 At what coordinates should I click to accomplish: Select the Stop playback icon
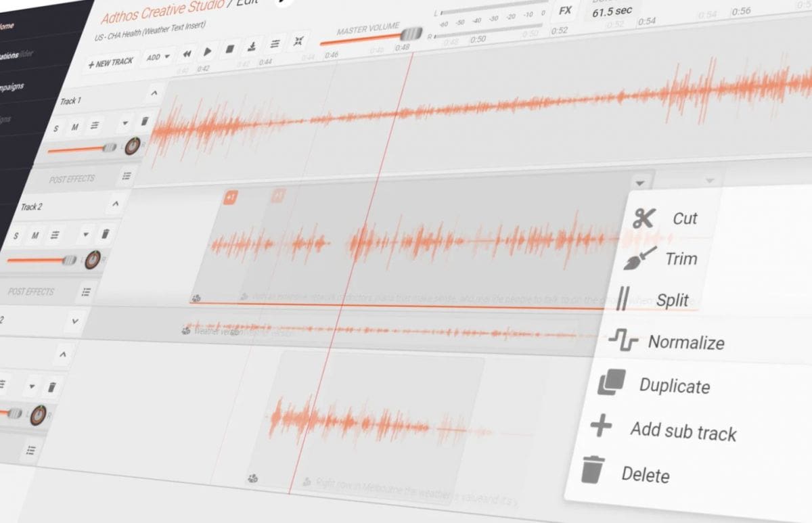229,49
